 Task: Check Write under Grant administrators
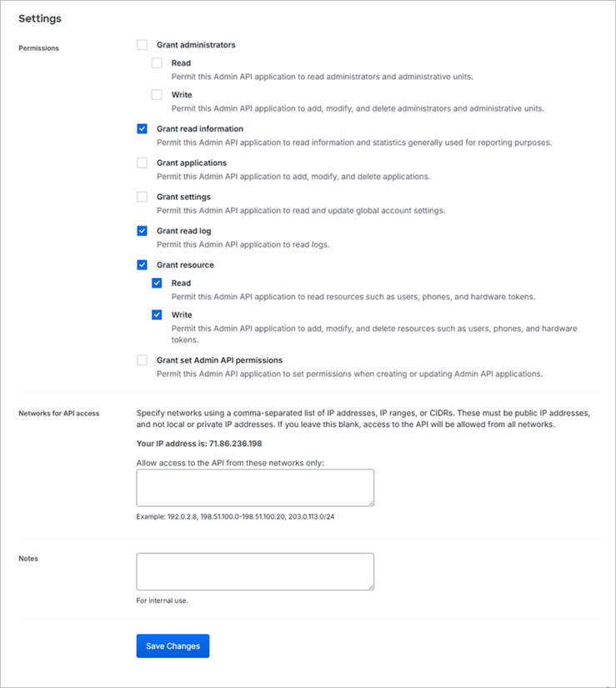(157, 94)
